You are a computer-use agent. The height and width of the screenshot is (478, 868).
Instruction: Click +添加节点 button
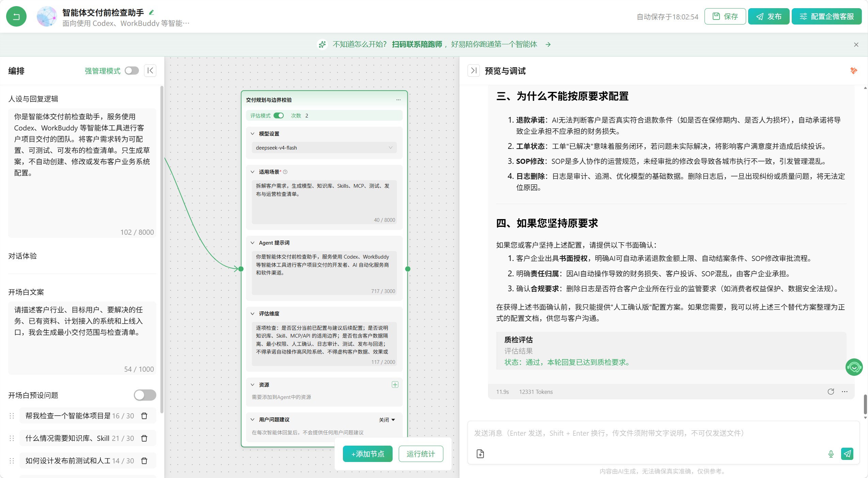(x=367, y=453)
